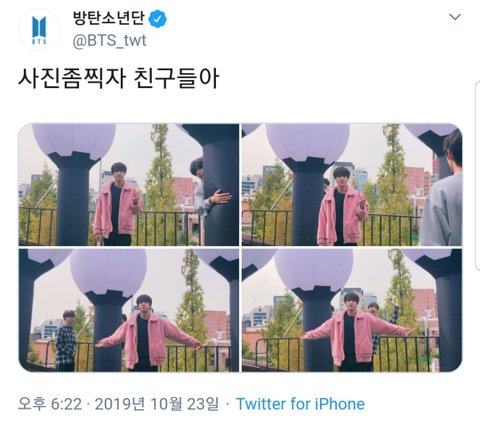View the bottom-right photo thumbnail
480x429 pixels.
(x=352, y=310)
